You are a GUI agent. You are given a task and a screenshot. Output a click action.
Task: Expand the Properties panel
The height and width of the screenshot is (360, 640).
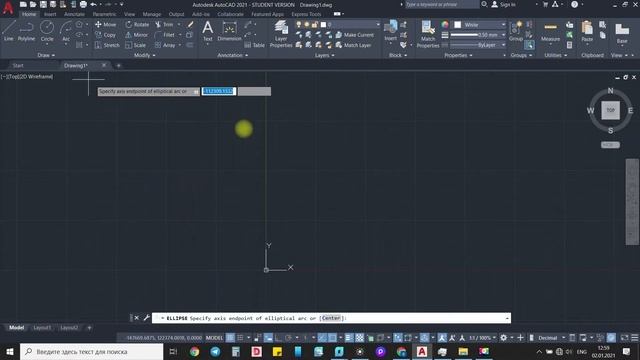[x=458, y=55]
